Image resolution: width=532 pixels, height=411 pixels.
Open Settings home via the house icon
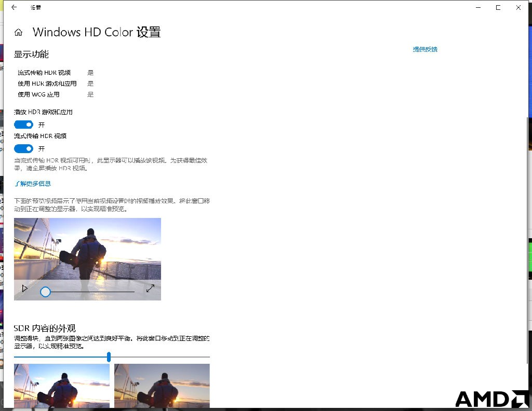click(x=18, y=32)
